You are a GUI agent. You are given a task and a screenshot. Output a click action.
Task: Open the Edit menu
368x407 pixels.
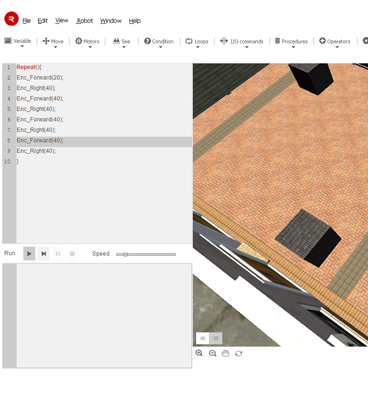42,21
